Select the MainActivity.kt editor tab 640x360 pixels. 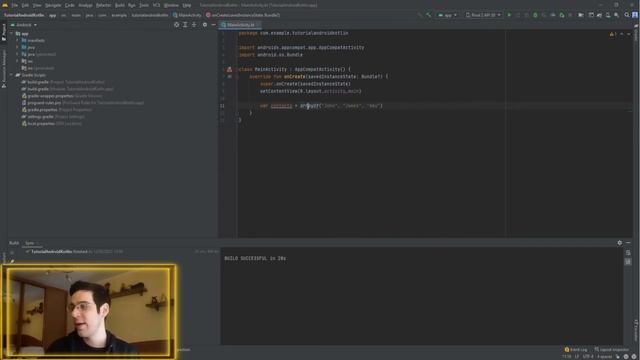point(240,25)
